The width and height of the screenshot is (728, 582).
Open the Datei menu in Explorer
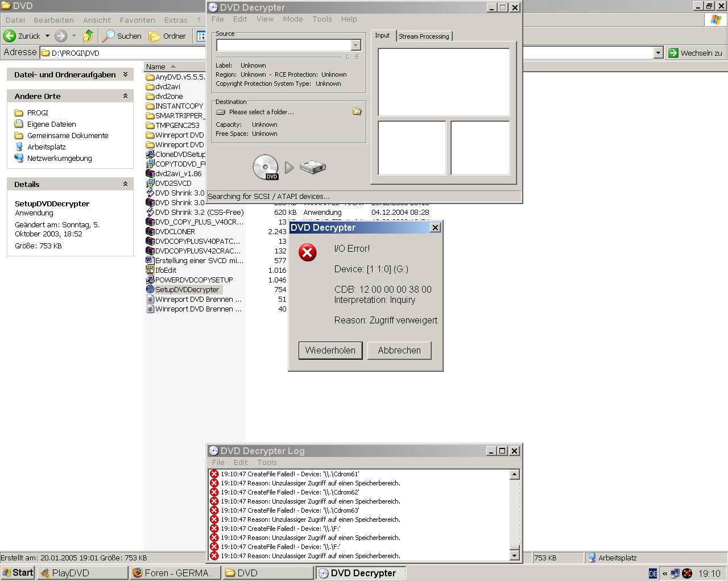point(15,20)
